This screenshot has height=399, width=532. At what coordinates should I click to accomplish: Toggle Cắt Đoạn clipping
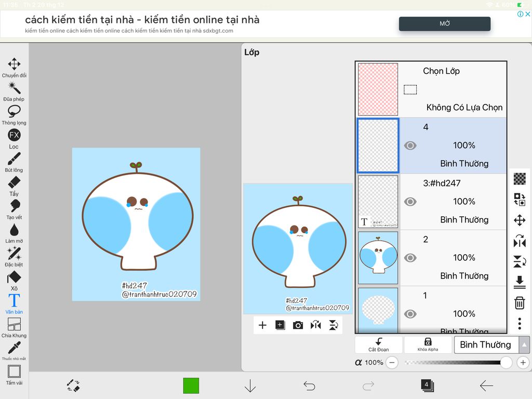tap(379, 345)
